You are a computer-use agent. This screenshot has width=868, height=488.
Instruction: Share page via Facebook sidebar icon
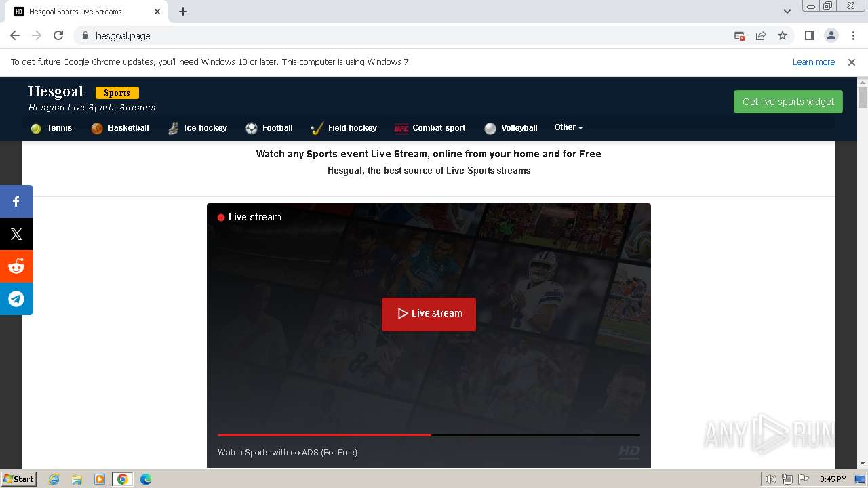[x=16, y=201]
